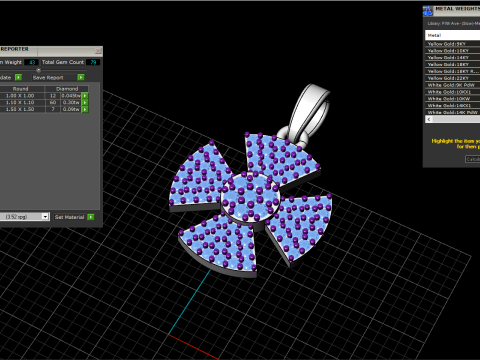The width and height of the screenshot is (480, 360).
Task: Click green arrow on 1.10 X 1.10 row
Action: point(85,102)
